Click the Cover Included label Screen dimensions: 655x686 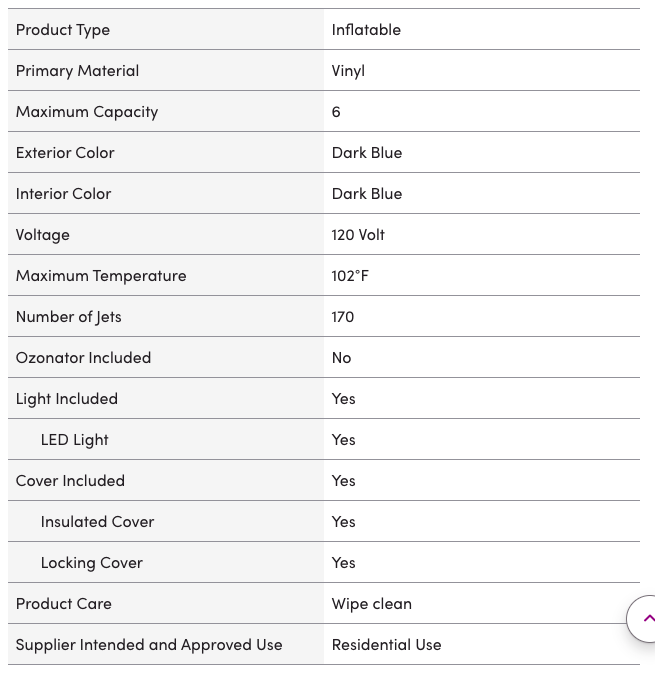click(x=70, y=481)
